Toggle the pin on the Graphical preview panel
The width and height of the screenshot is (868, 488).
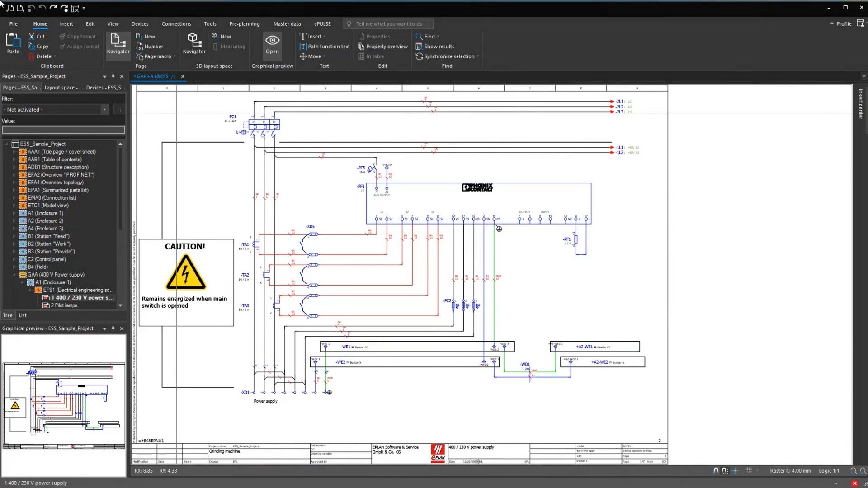coord(113,328)
